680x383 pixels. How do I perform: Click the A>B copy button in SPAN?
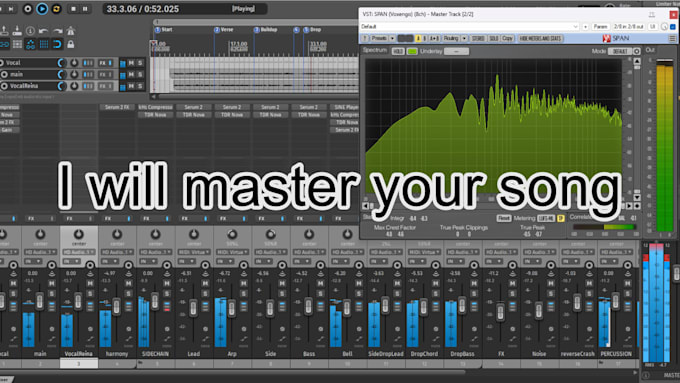(434, 39)
